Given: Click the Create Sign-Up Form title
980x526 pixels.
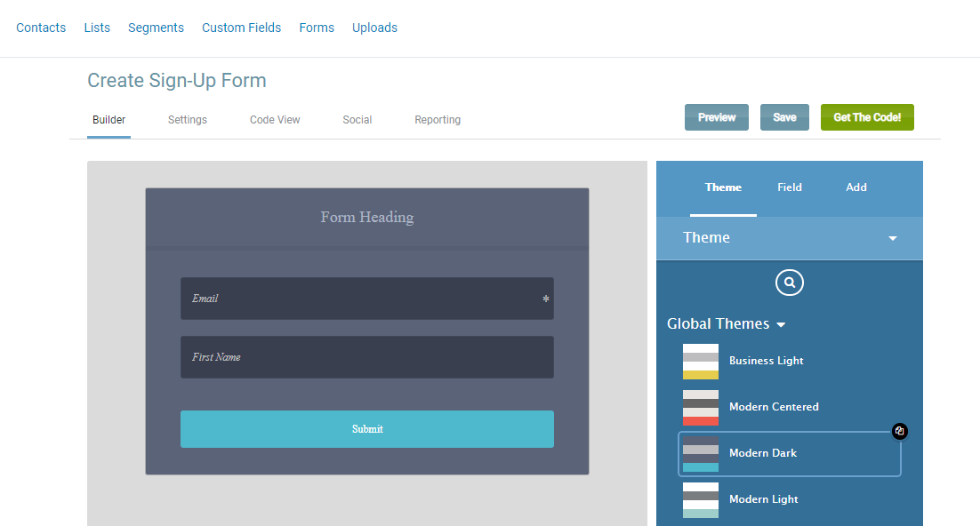Looking at the screenshot, I should [177, 81].
